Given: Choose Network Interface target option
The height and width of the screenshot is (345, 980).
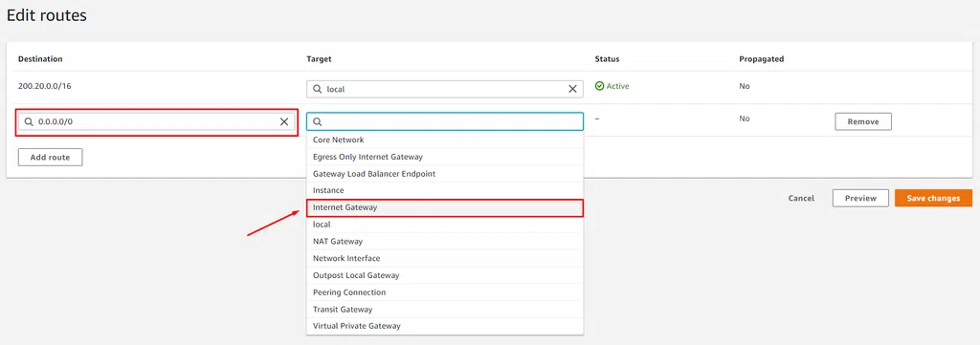Looking at the screenshot, I should coord(445,258).
